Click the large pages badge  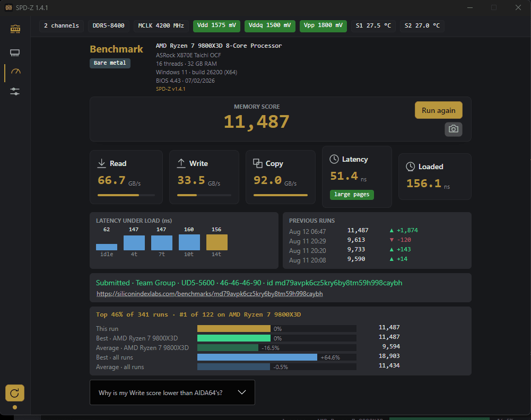pos(352,195)
